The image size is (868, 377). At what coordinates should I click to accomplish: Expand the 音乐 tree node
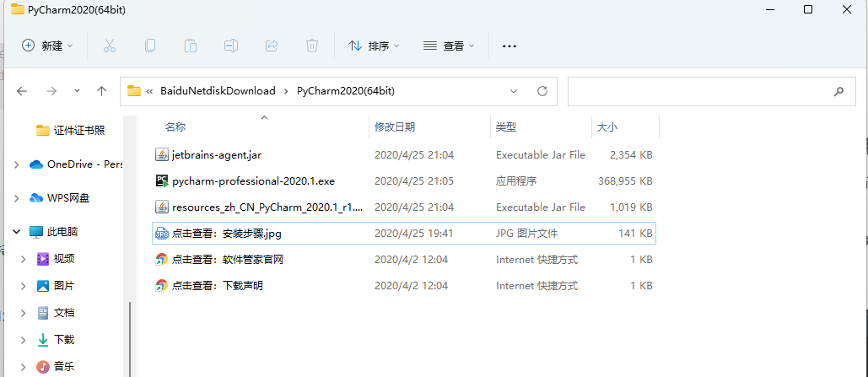pyautogui.click(x=24, y=367)
